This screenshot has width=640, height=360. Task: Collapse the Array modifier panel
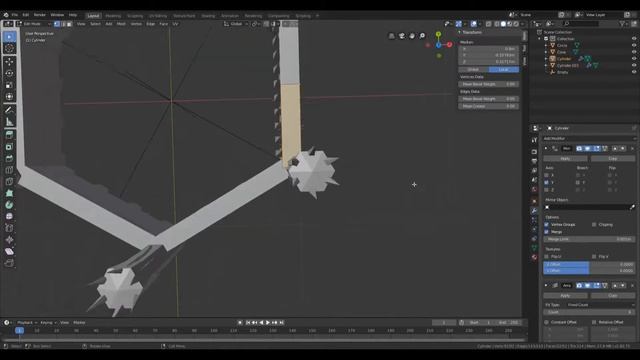(x=546, y=285)
